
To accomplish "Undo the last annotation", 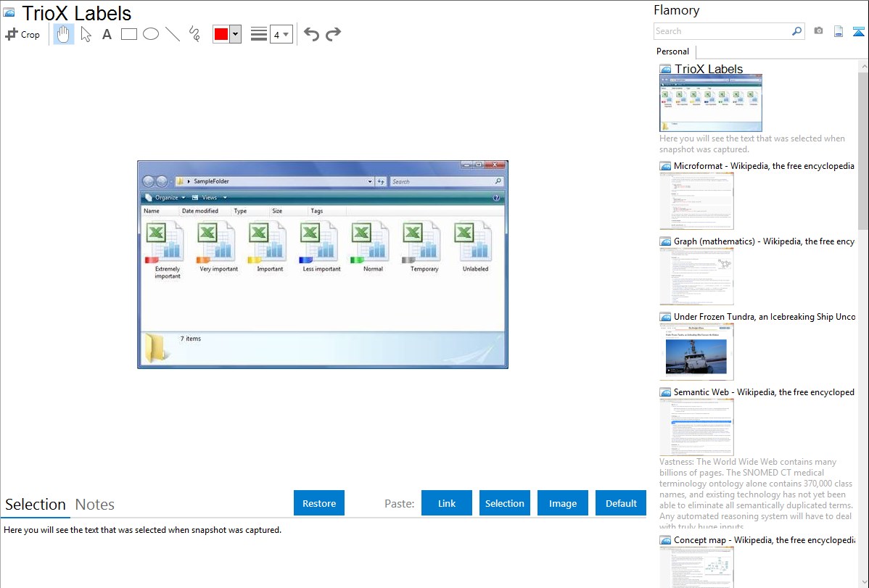I will click(x=311, y=34).
